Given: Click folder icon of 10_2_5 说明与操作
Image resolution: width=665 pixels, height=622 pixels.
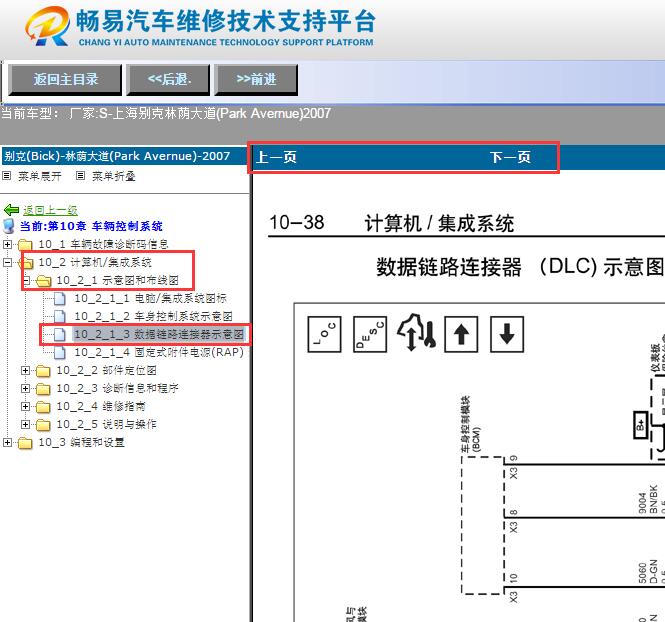Looking at the screenshot, I should pyautogui.click(x=43, y=425).
